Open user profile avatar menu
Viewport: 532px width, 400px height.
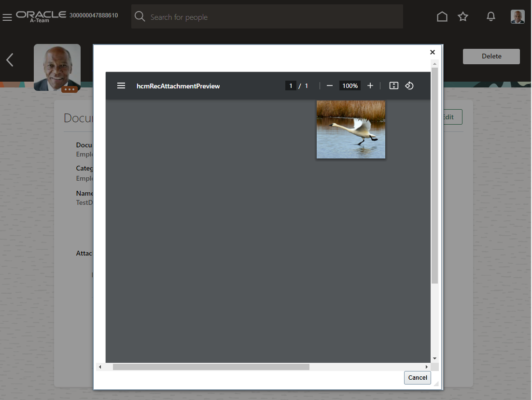tap(518, 17)
